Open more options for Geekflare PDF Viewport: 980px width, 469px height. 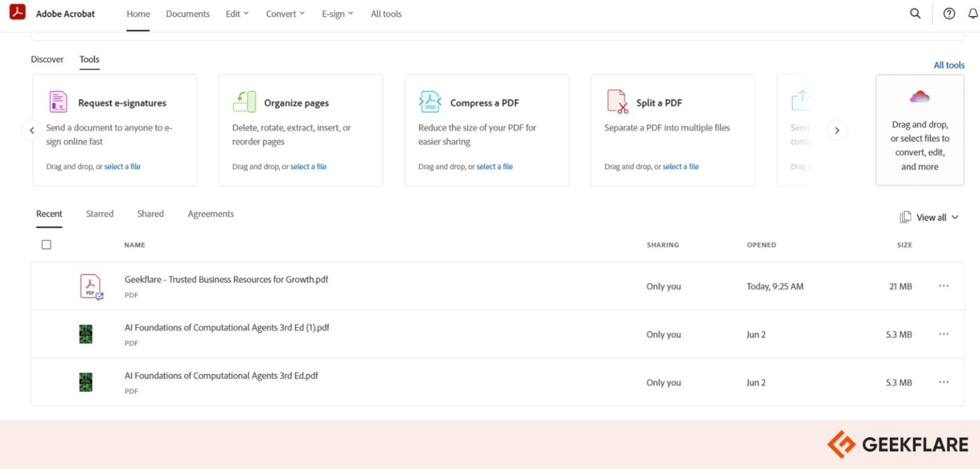(x=944, y=286)
